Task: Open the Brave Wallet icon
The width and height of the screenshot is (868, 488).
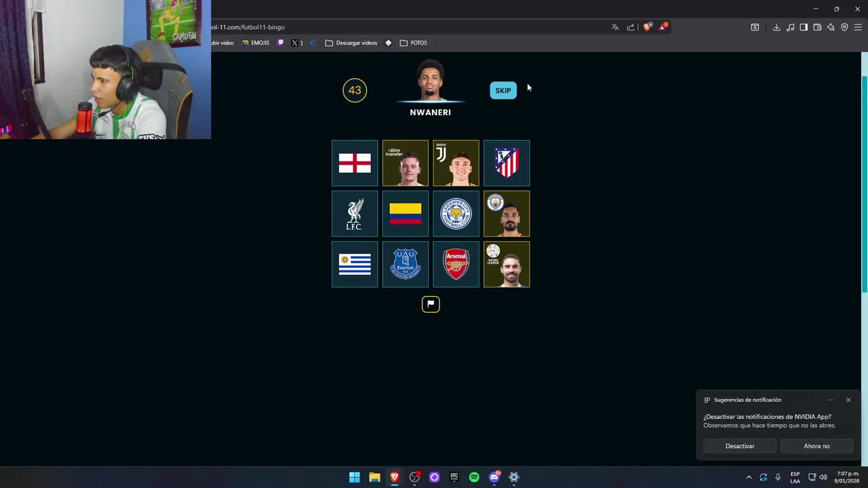Action: [817, 27]
